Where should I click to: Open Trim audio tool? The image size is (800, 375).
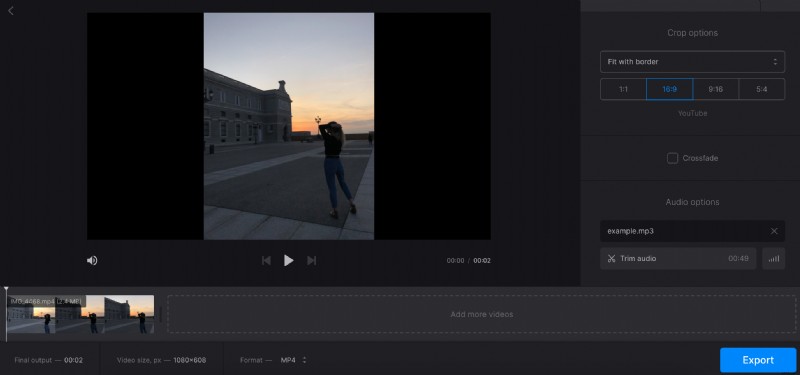pos(678,259)
